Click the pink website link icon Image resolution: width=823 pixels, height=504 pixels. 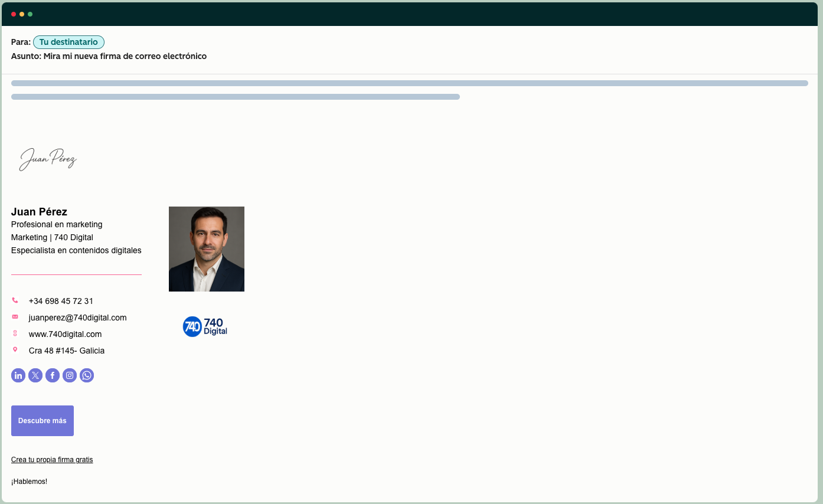[x=15, y=333]
